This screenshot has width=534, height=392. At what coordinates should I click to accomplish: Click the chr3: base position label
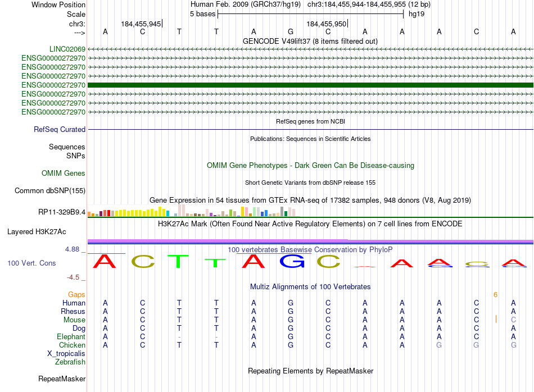click(77, 24)
